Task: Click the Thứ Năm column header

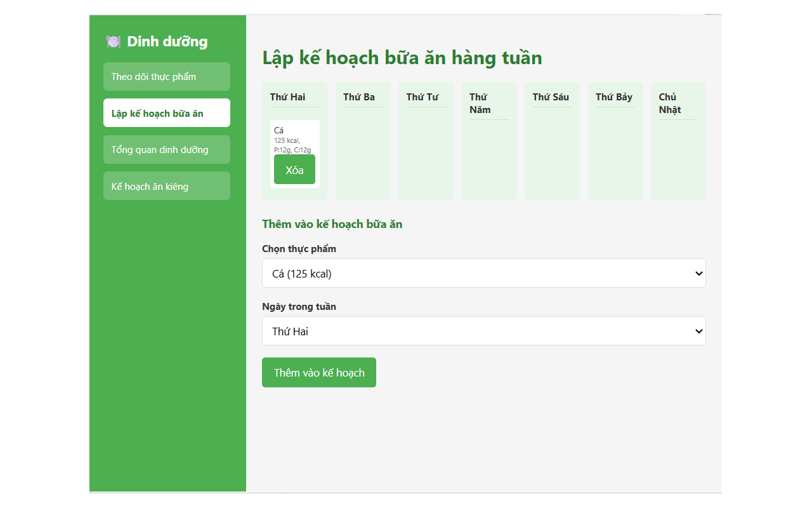Action: [480, 104]
